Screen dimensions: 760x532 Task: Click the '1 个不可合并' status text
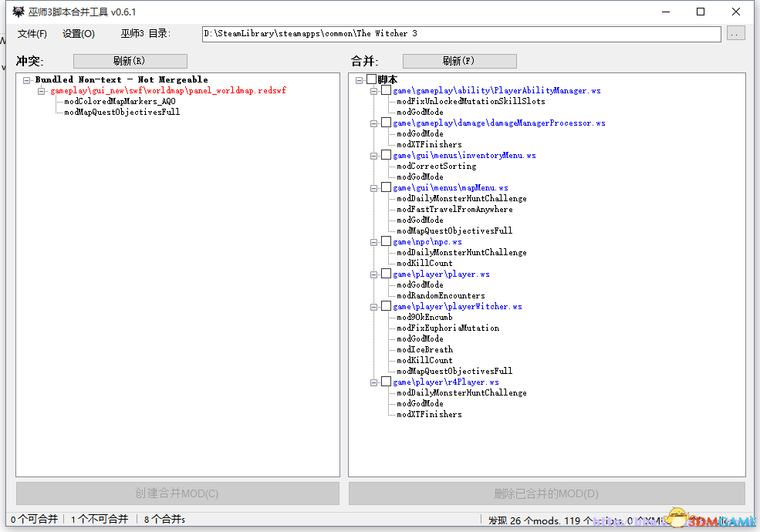pyautogui.click(x=100, y=520)
